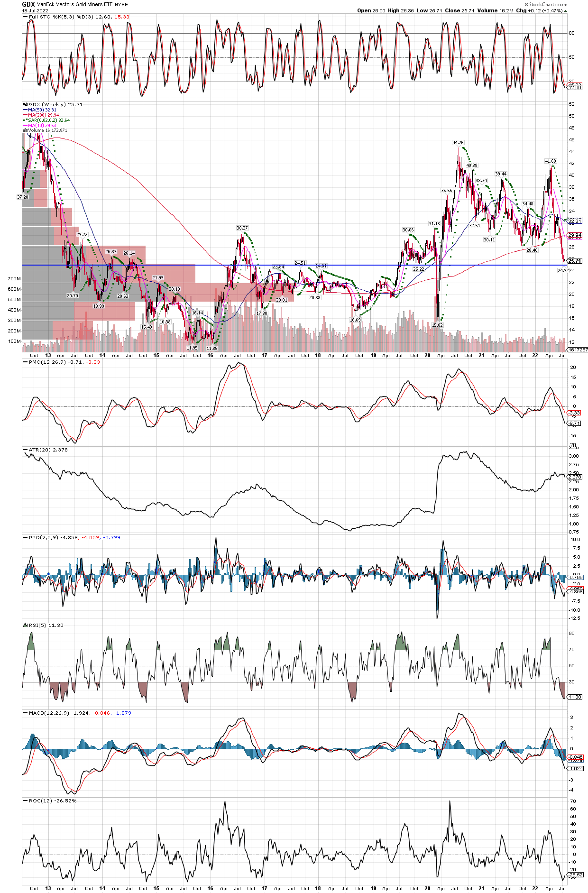The width and height of the screenshot is (588, 893).
Task: Click the 1617287 volume axis tag
Action: pyautogui.click(x=578, y=350)
